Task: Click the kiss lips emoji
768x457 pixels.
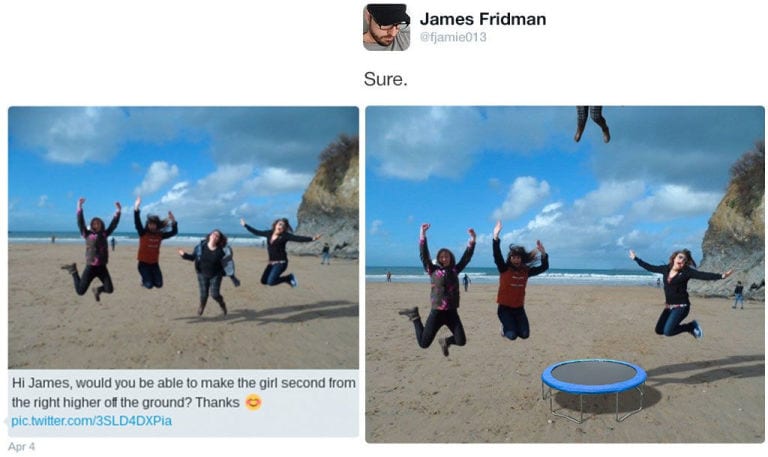Action: [x=253, y=402]
